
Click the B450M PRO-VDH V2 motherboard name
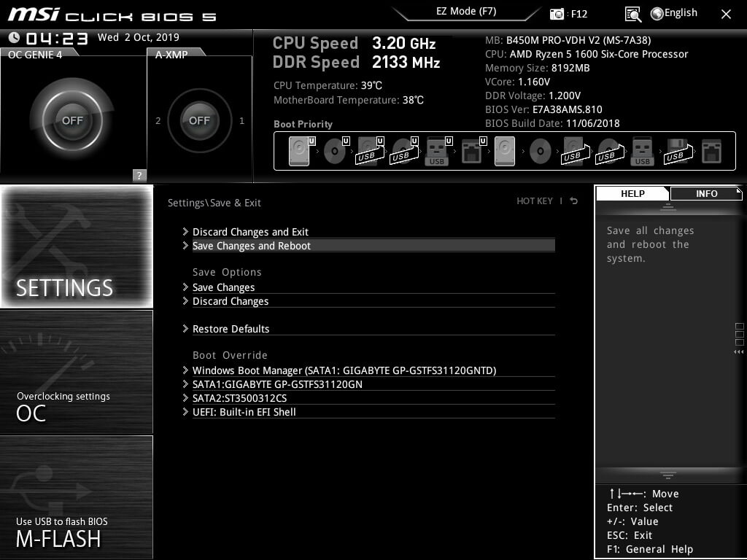click(578, 40)
